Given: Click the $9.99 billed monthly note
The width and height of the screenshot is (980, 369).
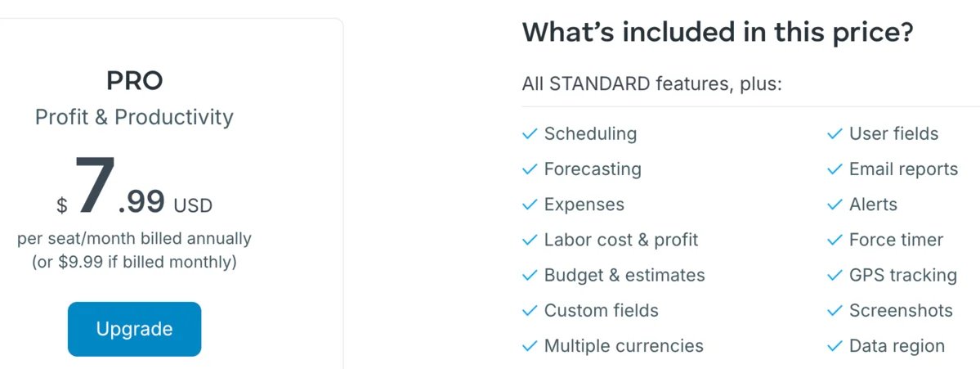Looking at the screenshot, I should click(x=134, y=262).
